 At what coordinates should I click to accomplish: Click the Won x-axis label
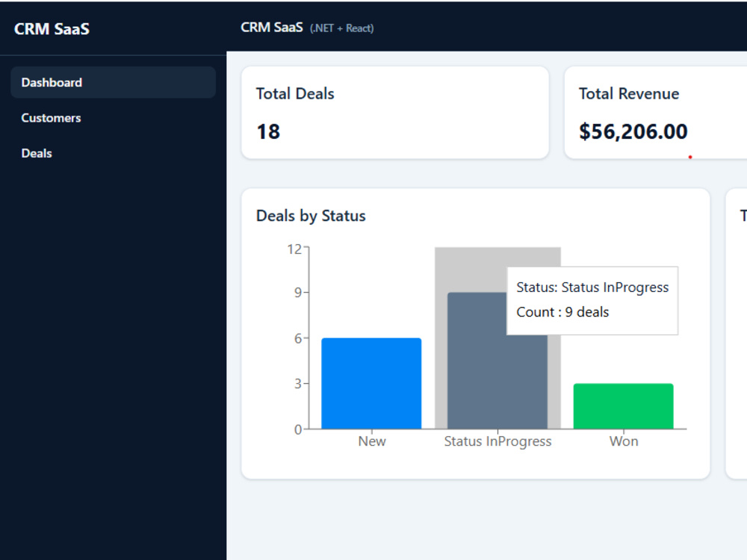point(624,441)
